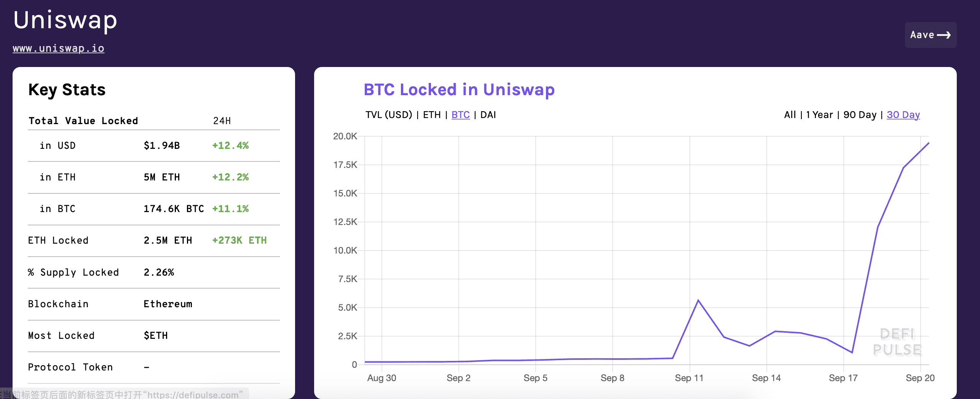980x399 pixels.
Task: Click the Aave arrow icon
Action: pos(943,35)
